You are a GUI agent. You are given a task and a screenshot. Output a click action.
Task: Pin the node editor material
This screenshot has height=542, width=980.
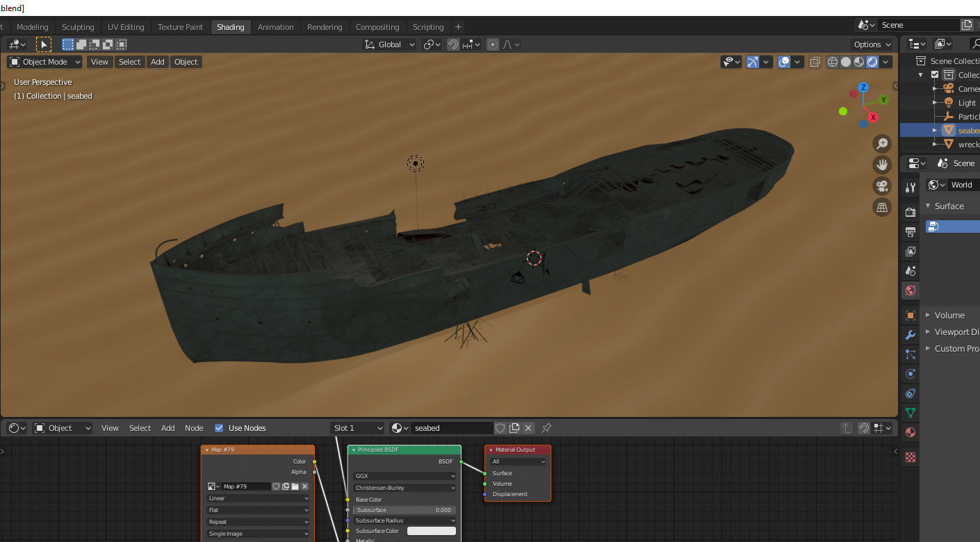(x=546, y=428)
